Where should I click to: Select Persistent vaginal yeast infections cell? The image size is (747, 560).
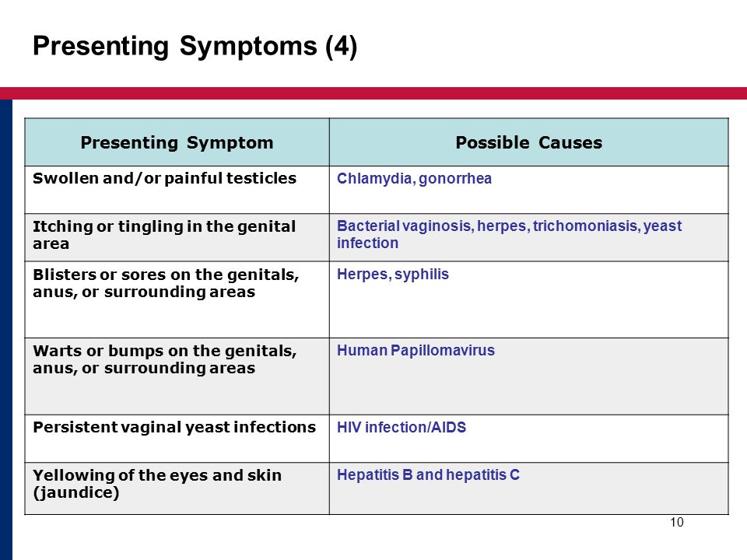click(177, 439)
